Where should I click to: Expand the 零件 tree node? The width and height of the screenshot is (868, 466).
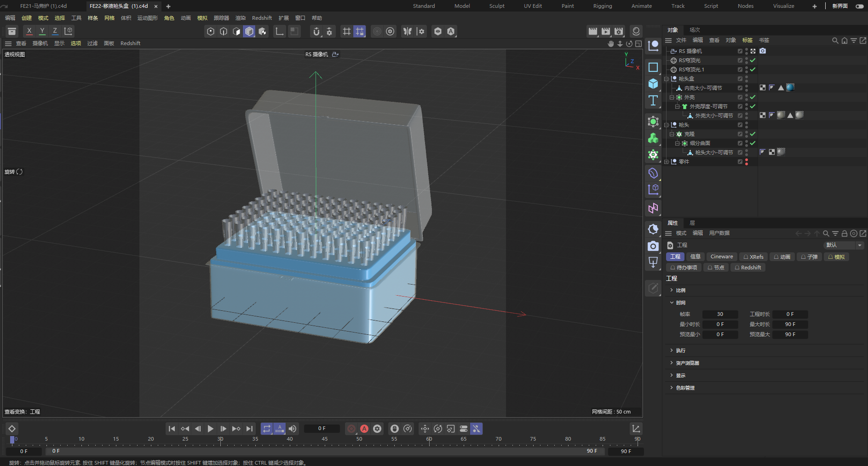pos(667,162)
